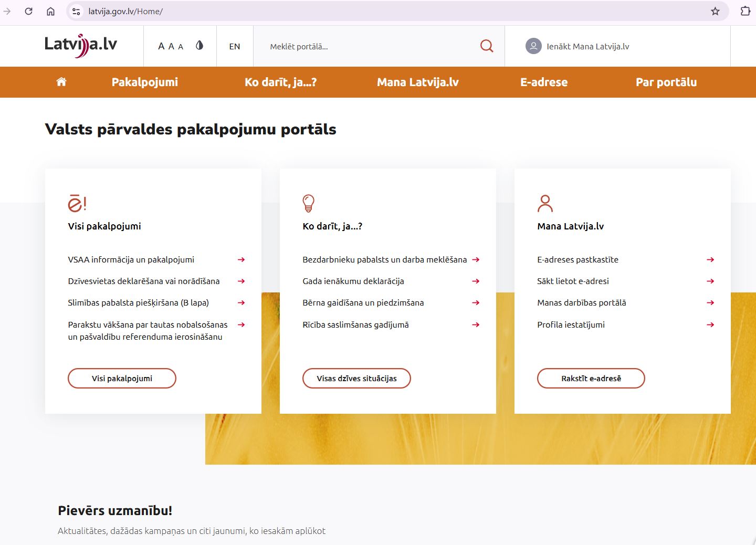Bookmark this page with the star icon
The height and width of the screenshot is (545, 756).
[x=715, y=11]
